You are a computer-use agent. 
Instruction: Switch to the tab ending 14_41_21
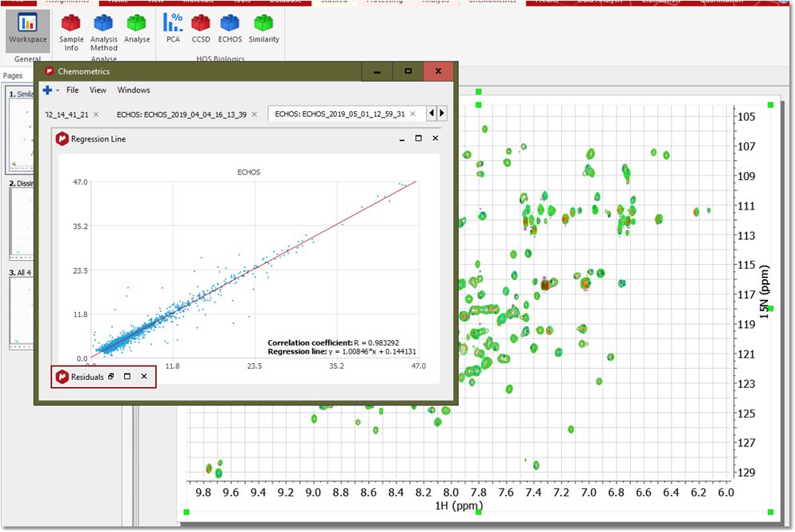click(x=66, y=114)
